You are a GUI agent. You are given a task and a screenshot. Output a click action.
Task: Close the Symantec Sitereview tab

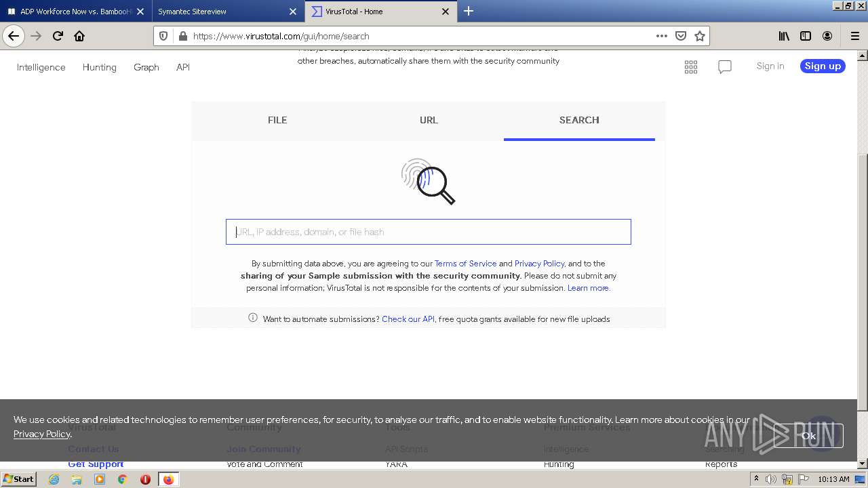pos(293,12)
